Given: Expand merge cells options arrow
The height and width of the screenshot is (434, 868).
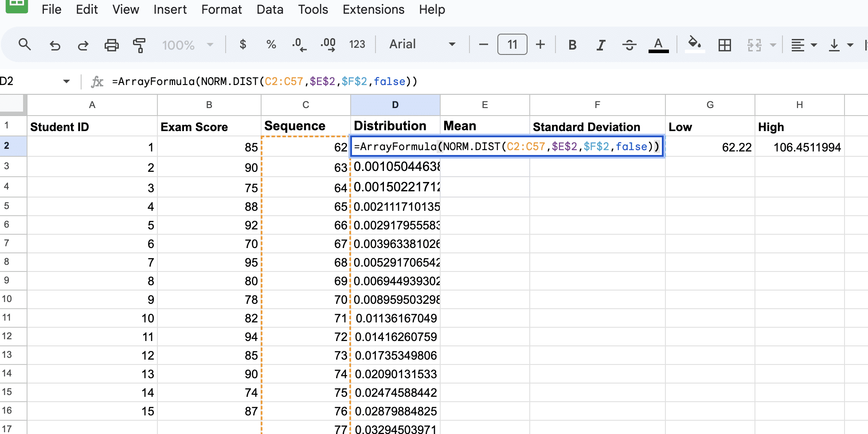Looking at the screenshot, I should (x=773, y=45).
